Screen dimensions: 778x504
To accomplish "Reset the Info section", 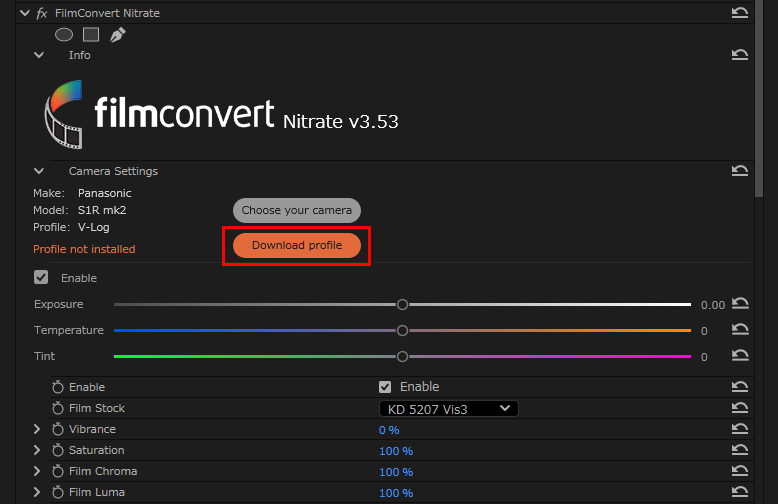I will click(739, 55).
